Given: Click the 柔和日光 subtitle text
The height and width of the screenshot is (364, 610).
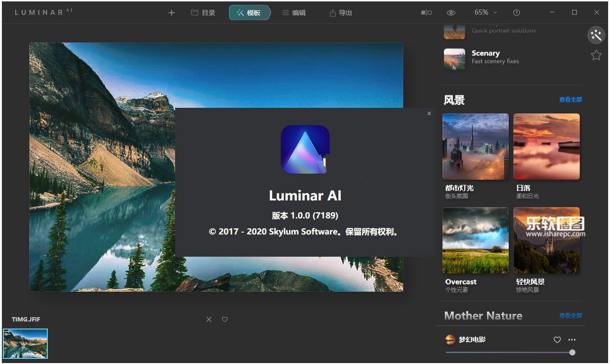Looking at the screenshot, I should (x=528, y=196).
